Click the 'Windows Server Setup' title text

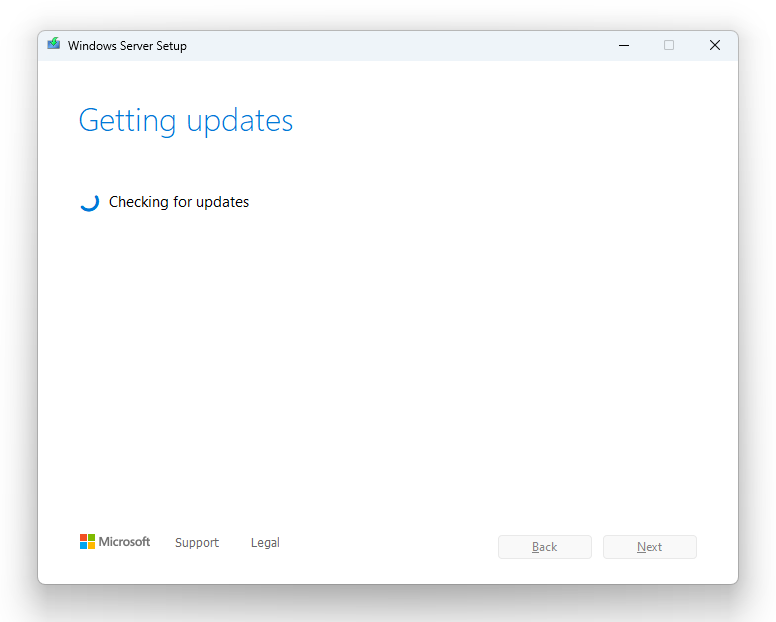(127, 46)
